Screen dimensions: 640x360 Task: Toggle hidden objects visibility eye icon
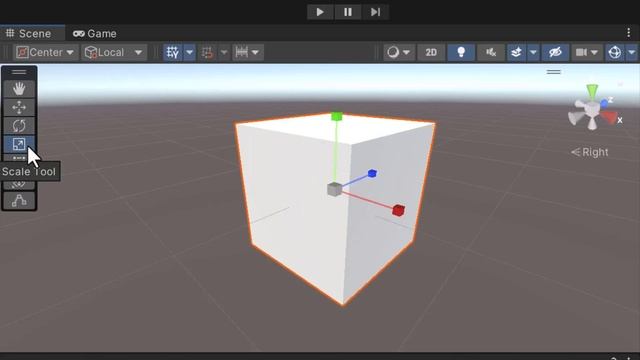tap(555, 52)
